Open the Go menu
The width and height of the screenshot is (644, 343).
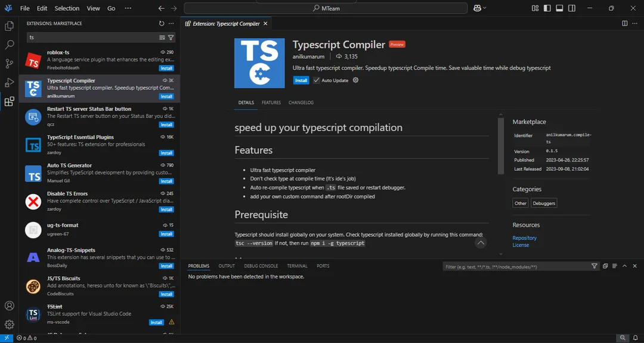point(112,8)
